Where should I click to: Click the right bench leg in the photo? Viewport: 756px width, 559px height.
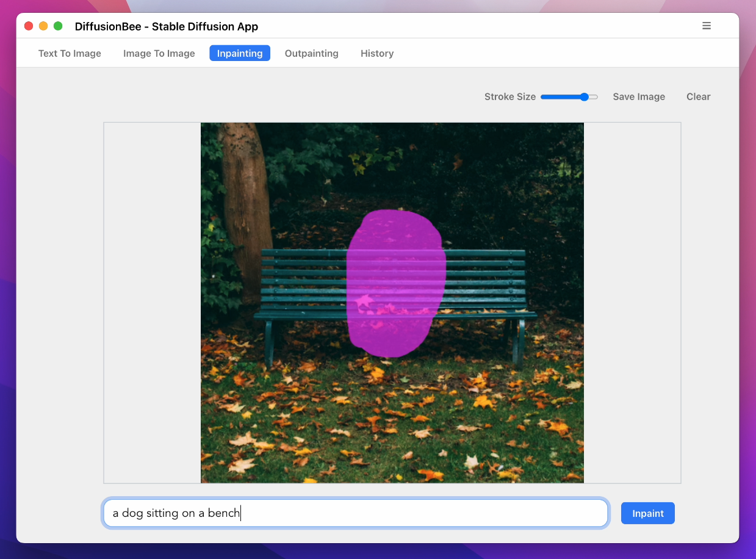click(519, 342)
